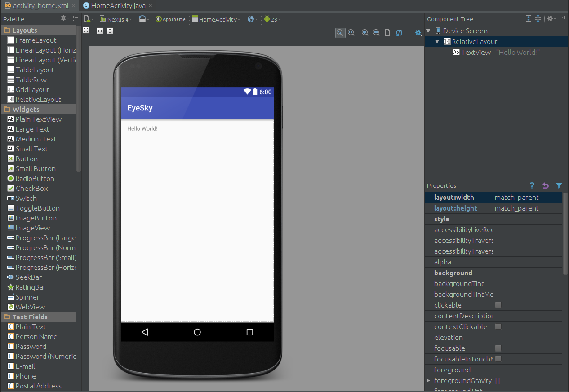Expand the foregroundGravity property
Image resolution: width=569 pixels, height=392 pixels.
(x=428, y=380)
